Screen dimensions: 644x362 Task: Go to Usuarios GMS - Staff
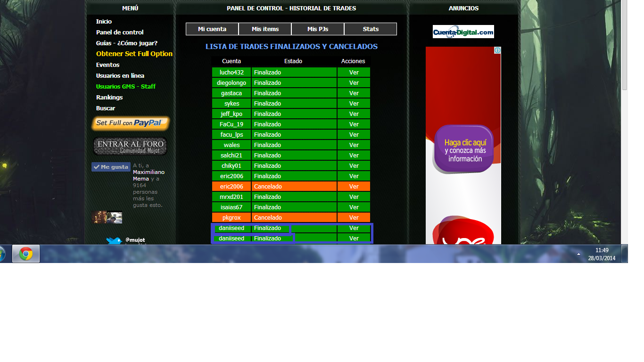(x=126, y=87)
